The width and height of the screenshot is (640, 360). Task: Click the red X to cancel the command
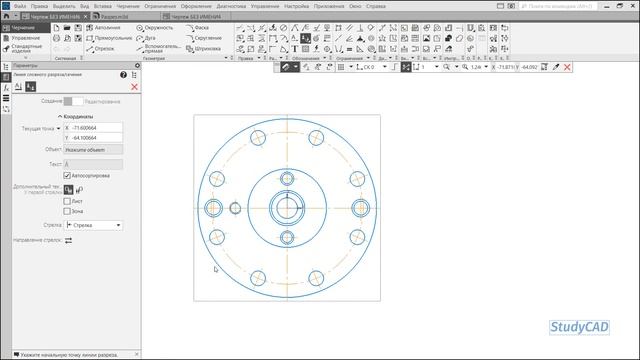pyautogui.click(x=134, y=87)
